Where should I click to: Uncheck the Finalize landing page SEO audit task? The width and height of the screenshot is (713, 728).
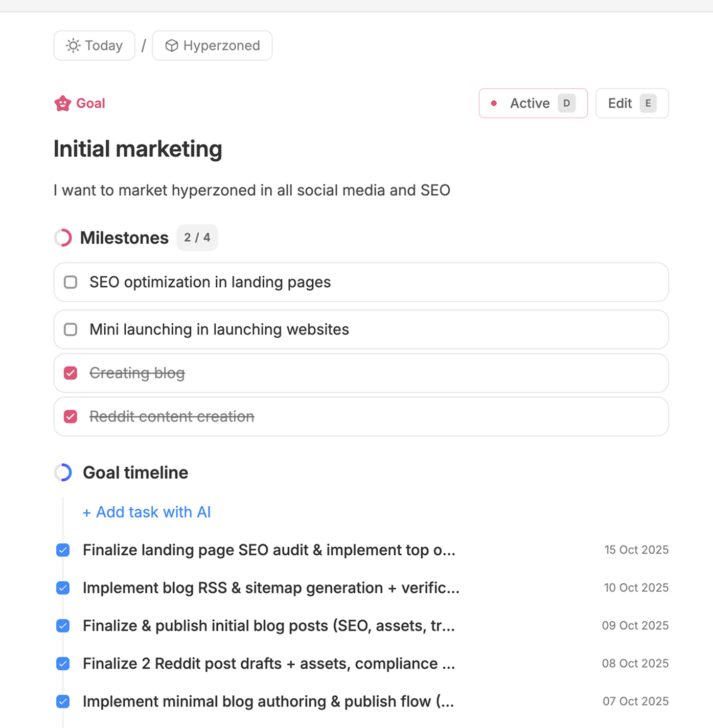pyautogui.click(x=62, y=550)
